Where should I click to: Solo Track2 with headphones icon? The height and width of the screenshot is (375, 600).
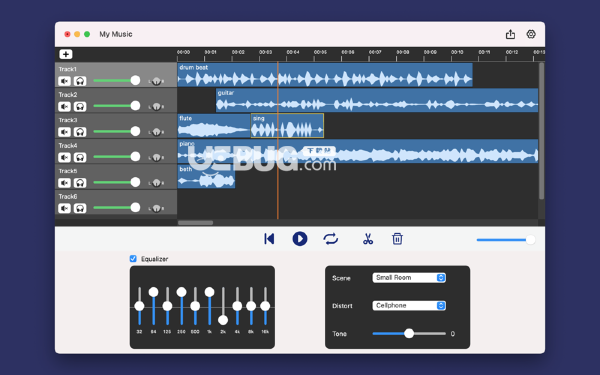pos(80,106)
